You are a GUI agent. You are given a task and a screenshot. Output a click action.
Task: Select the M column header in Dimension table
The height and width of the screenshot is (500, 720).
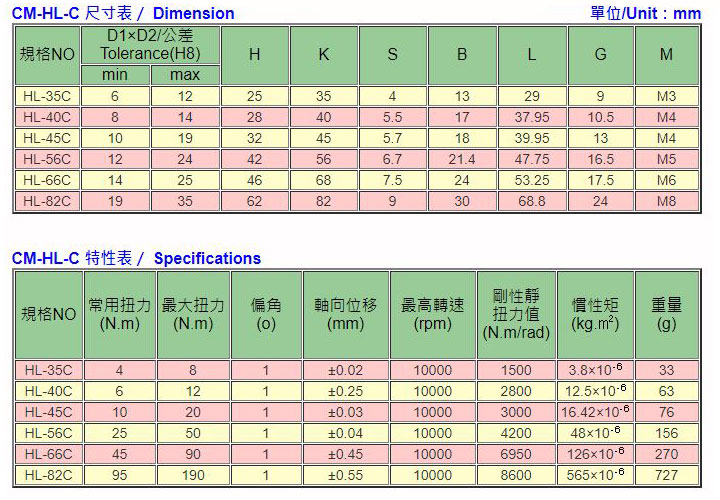click(x=667, y=55)
